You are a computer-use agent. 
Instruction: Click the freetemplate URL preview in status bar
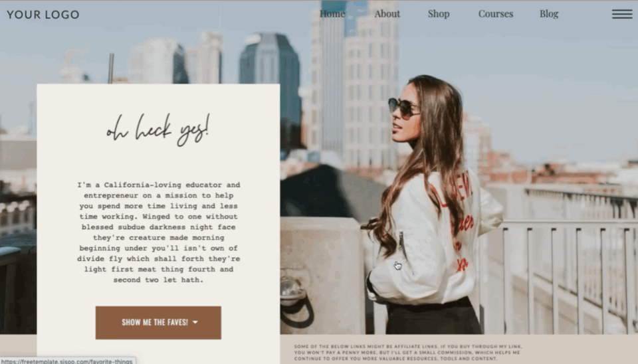(x=67, y=361)
